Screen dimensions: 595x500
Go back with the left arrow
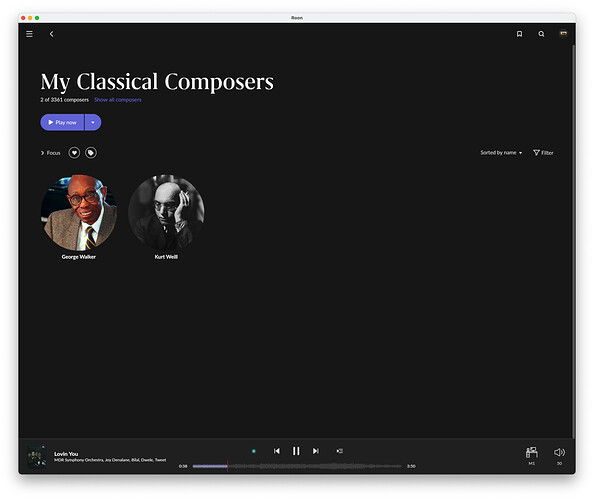coord(52,34)
